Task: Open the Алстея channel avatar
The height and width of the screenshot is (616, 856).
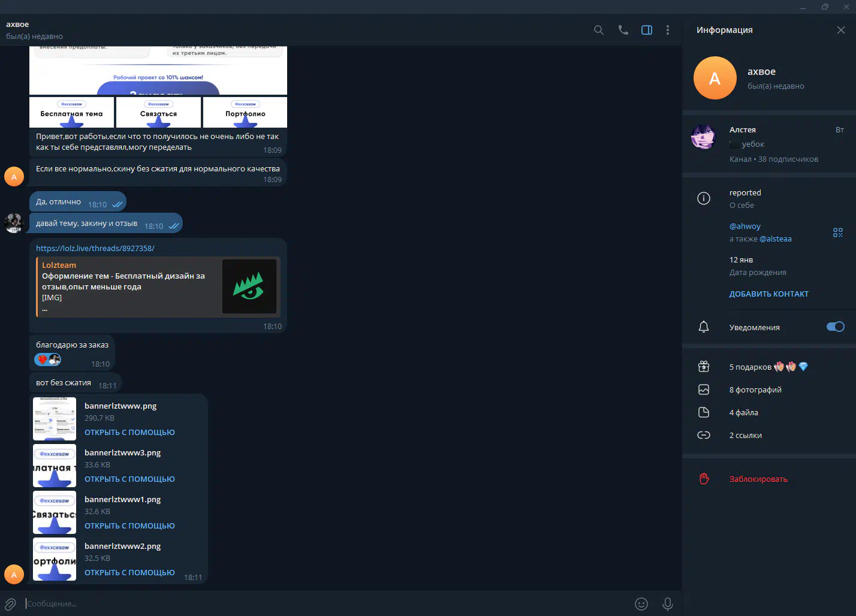Action: tap(704, 137)
